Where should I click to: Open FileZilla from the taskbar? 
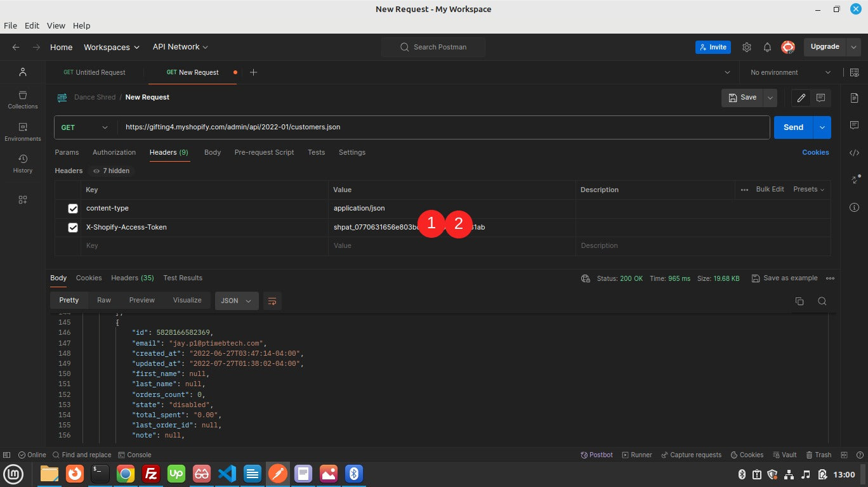[151, 474]
